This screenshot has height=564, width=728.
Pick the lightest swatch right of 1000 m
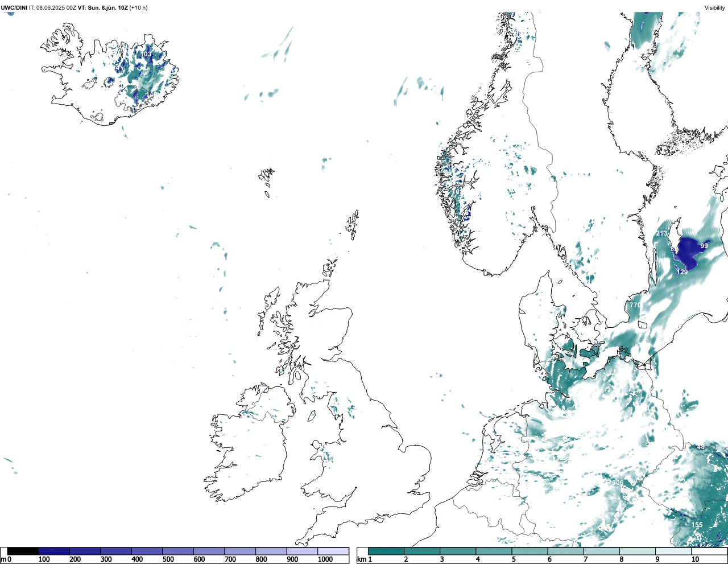[x=333, y=551]
